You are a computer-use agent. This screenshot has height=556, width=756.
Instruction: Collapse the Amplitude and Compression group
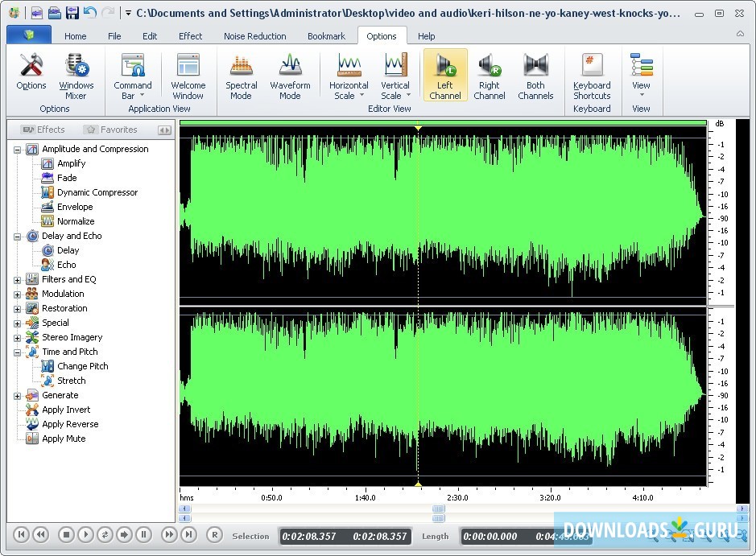[x=17, y=150]
